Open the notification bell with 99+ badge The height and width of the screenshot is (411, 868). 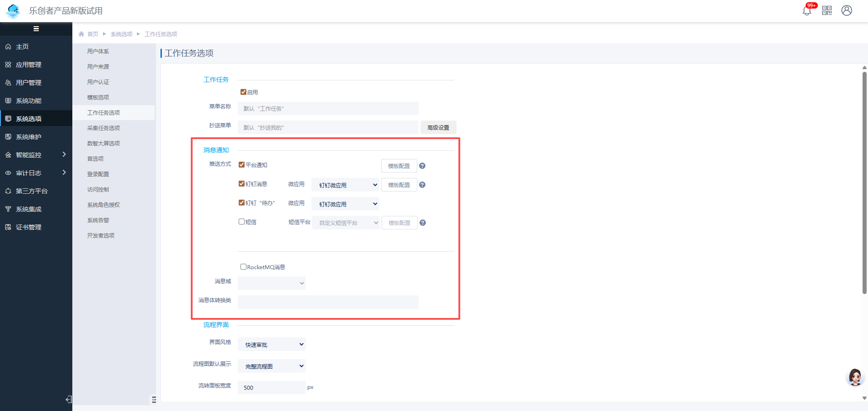tap(807, 10)
